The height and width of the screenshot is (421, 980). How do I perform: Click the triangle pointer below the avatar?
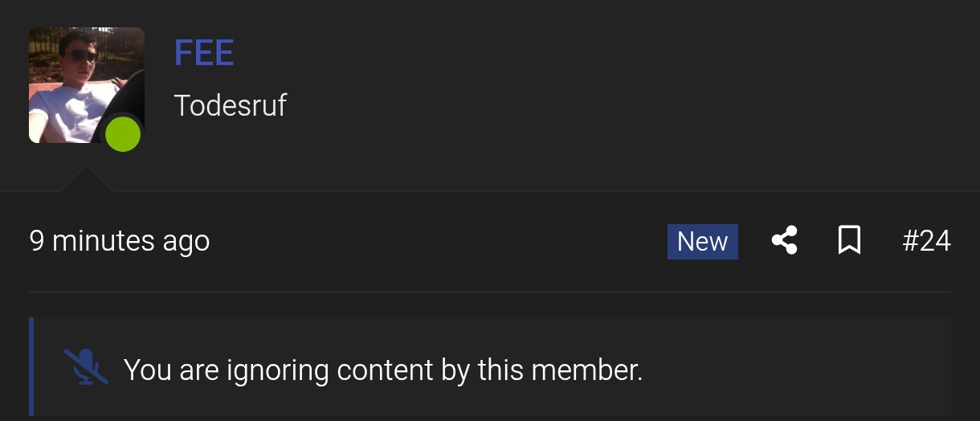(87, 179)
